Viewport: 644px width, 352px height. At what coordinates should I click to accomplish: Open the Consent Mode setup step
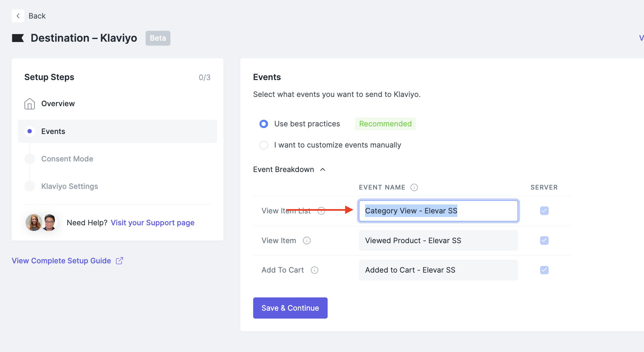[67, 159]
